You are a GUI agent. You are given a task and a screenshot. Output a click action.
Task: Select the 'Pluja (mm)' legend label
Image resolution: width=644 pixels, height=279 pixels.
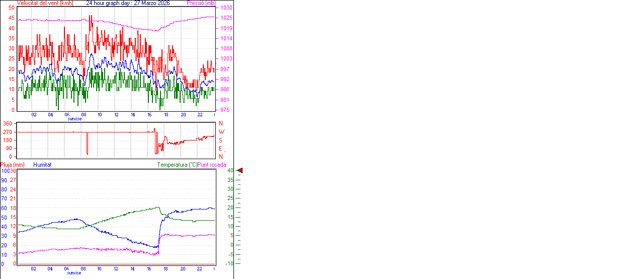coord(13,165)
